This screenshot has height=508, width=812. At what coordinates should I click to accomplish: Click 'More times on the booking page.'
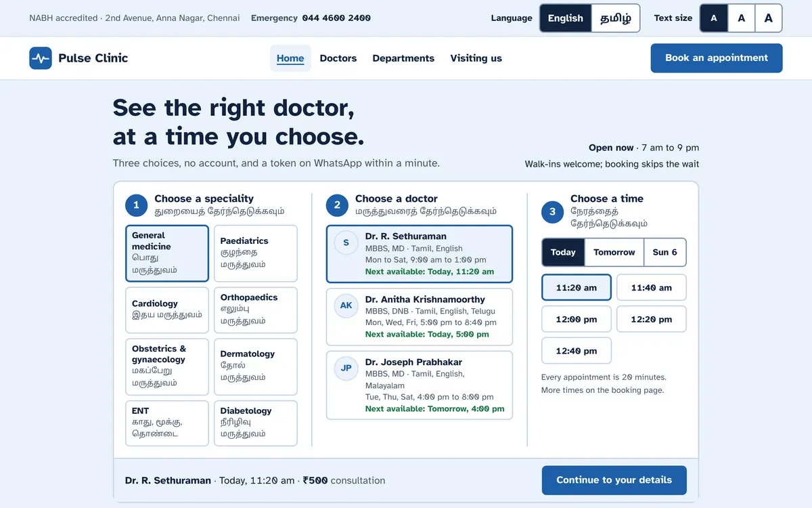603,390
